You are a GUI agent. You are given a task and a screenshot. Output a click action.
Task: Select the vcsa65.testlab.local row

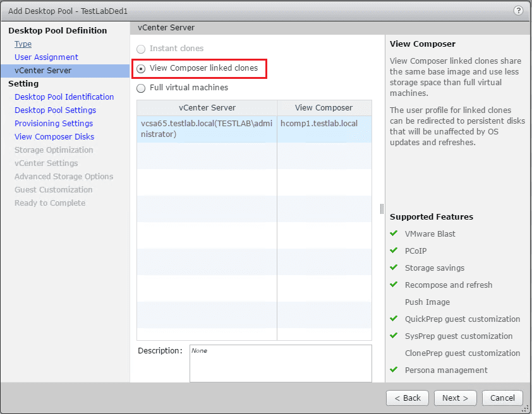254,129
